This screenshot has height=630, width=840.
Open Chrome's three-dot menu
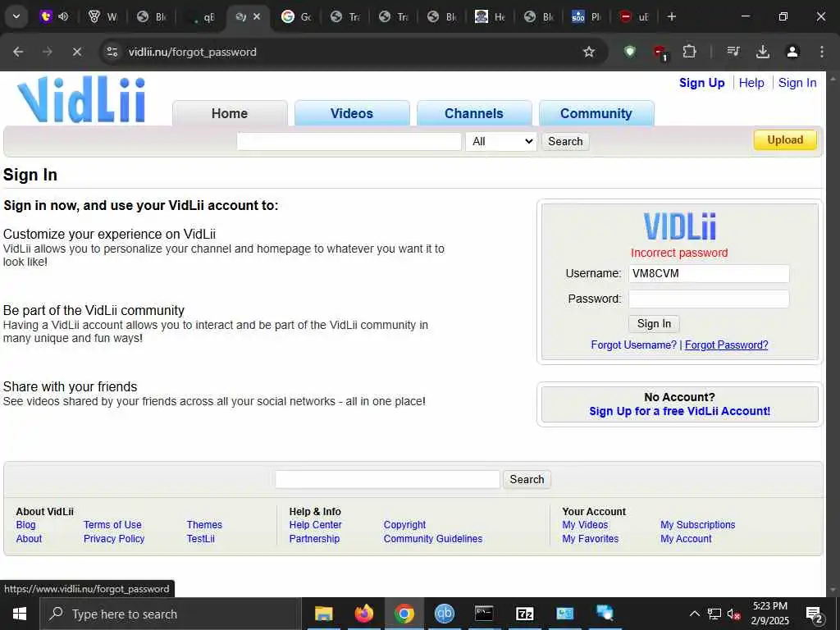click(822, 52)
